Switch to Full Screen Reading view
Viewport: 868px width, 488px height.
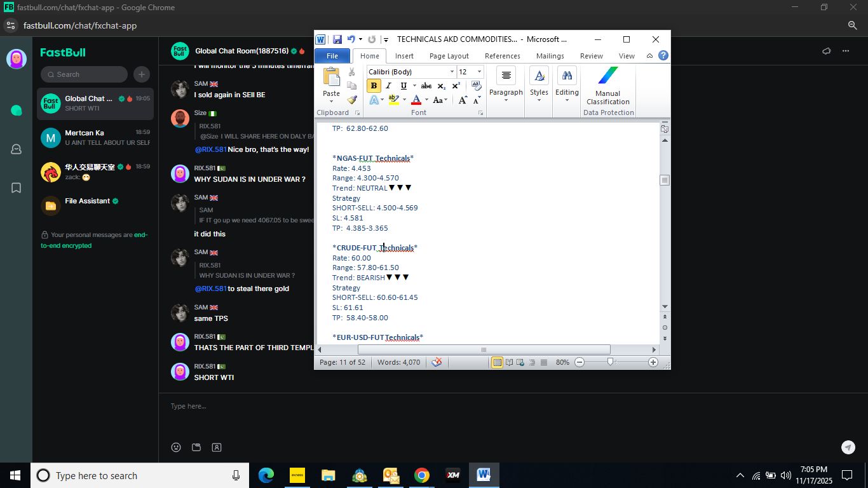coord(509,362)
